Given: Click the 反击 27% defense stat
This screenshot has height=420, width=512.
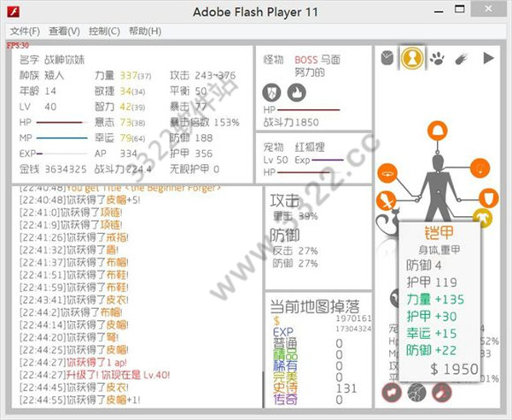Looking at the screenshot, I should click(295, 251).
